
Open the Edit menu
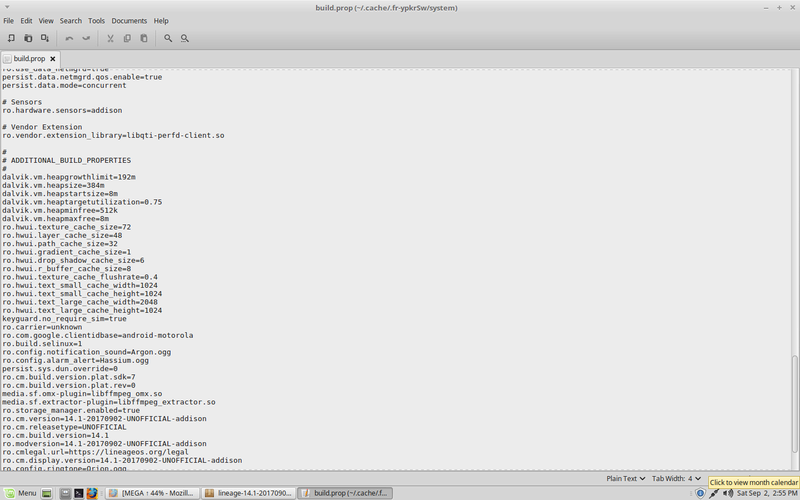(x=26, y=21)
